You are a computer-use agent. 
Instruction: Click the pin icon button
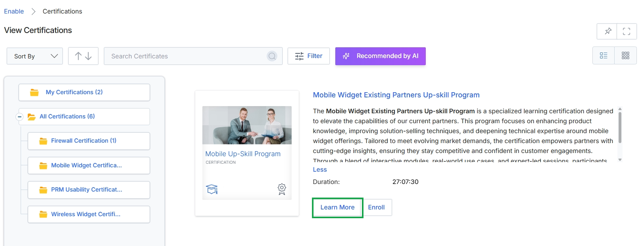pyautogui.click(x=607, y=31)
